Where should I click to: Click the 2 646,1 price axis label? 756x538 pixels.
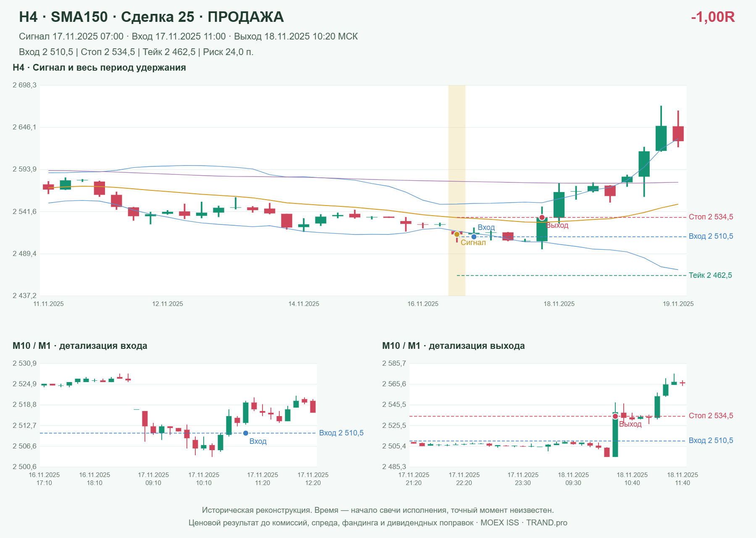[24, 127]
